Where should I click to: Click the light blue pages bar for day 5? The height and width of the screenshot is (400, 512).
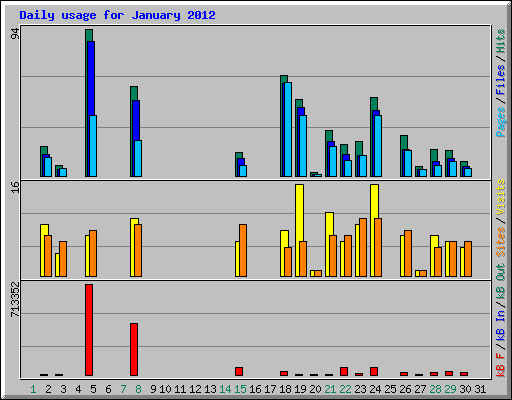[x=93, y=146]
